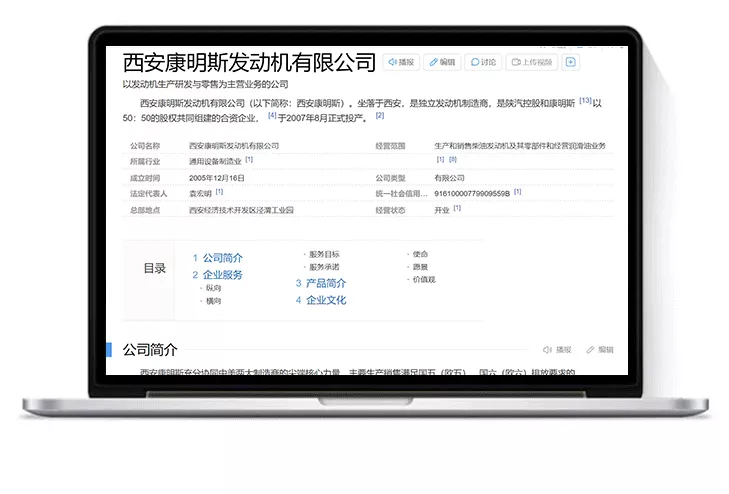This screenshot has height=494, width=729.
Task: Click the 目录 heading of the contents box
Action: point(154,268)
